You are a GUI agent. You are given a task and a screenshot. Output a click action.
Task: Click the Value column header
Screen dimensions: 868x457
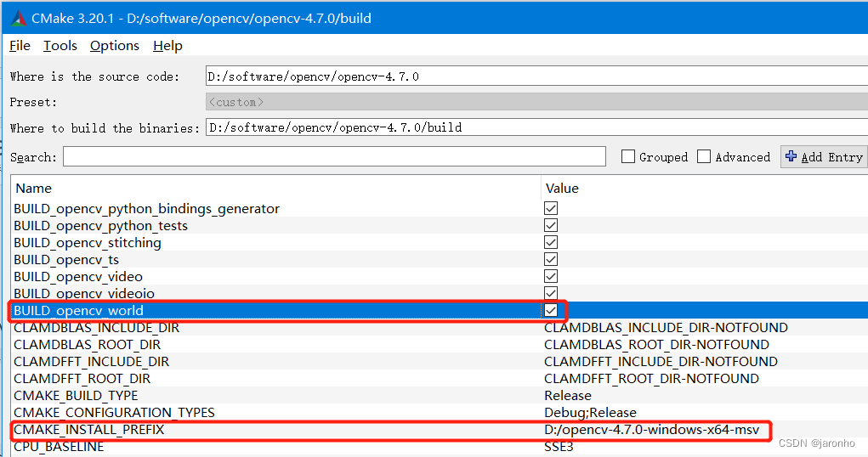[x=562, y=188]
